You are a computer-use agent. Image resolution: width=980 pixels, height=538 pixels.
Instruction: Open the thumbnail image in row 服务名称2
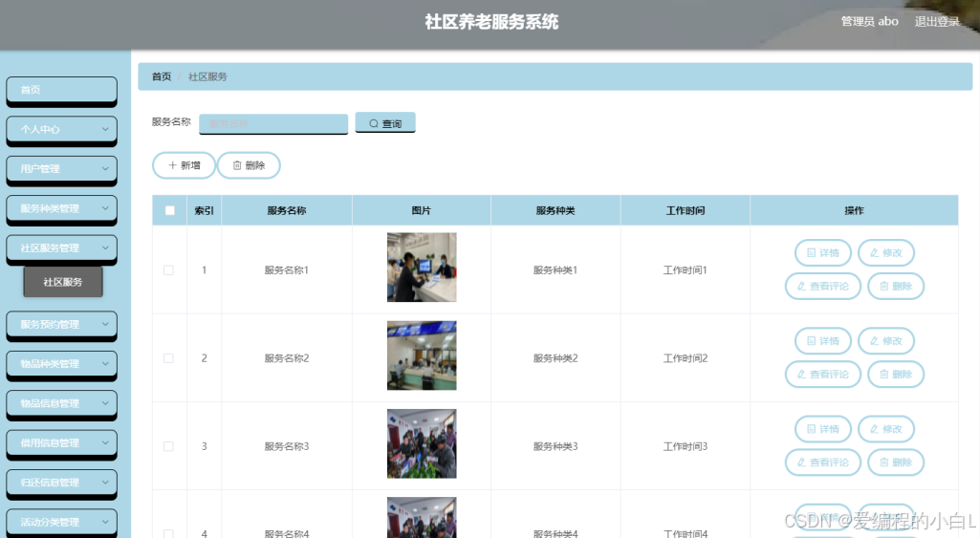click(x=422, y=355)
